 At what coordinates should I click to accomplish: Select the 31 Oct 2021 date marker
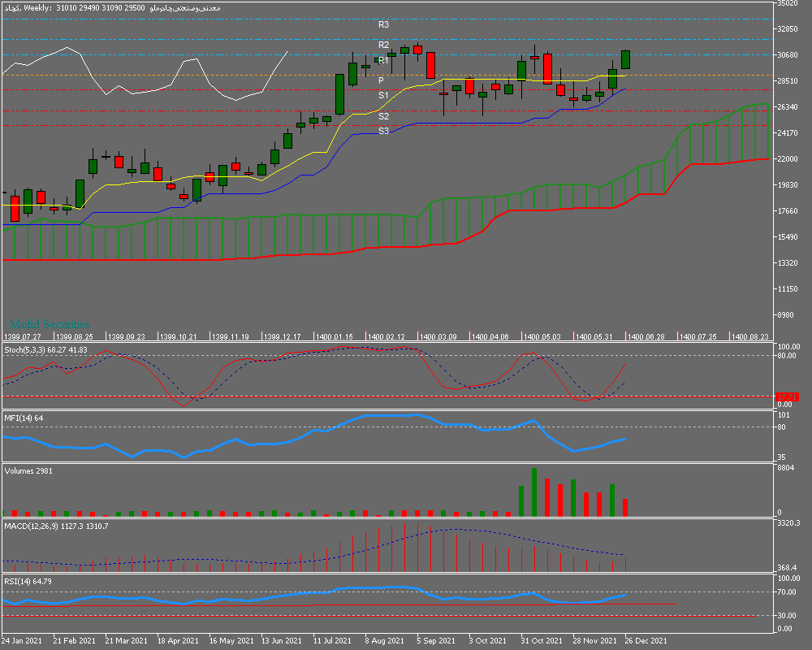[541, 641]
